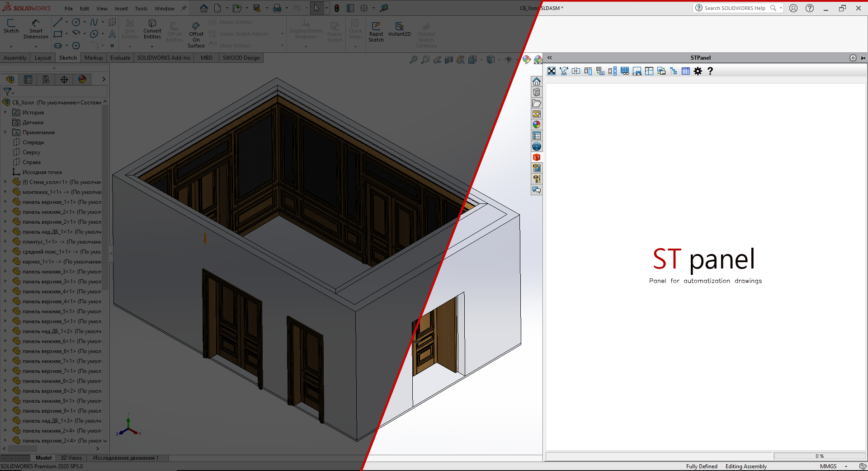Open SOLIDWORKS Resources home in the task pane

[537, 81]
